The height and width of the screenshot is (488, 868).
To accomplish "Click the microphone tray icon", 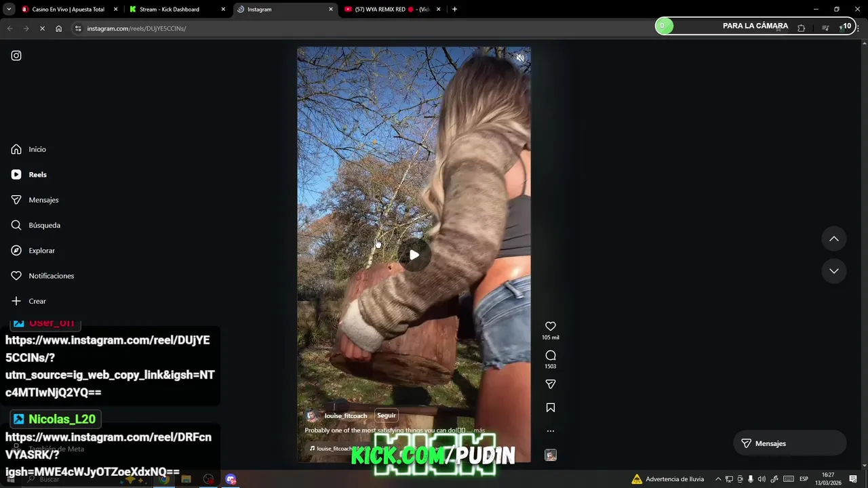I will (751, 479).
